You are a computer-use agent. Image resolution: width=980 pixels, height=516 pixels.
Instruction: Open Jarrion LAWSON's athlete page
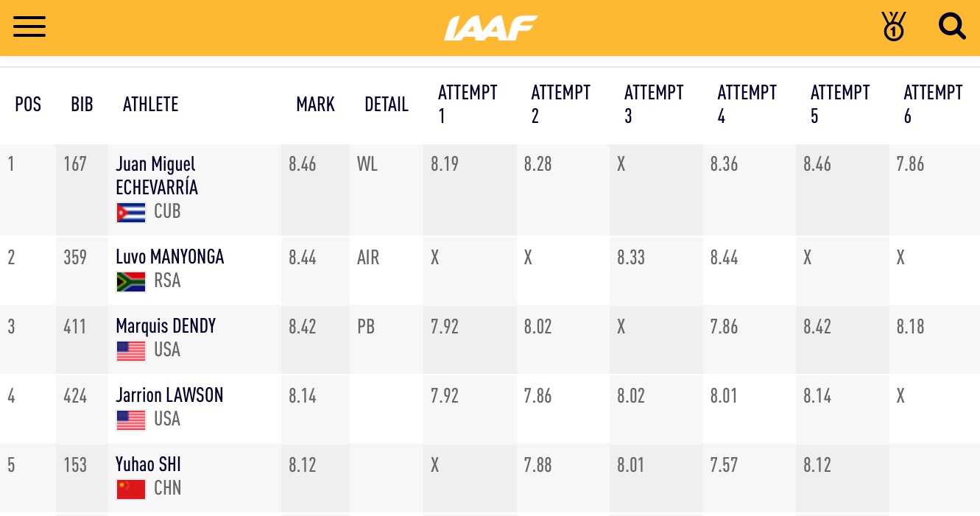tap(169, 395)
